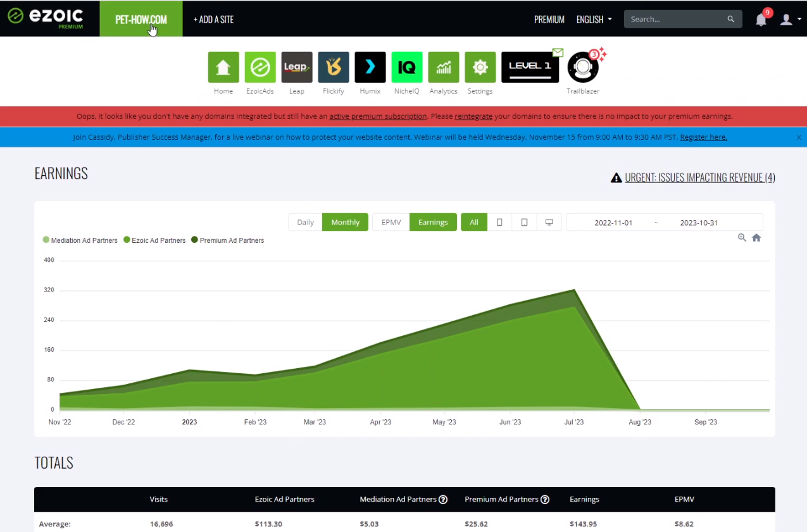Open the Home dashboard icon
This screenshot has width=807, height=532.
pyautogui.click(x=223, y=67)
